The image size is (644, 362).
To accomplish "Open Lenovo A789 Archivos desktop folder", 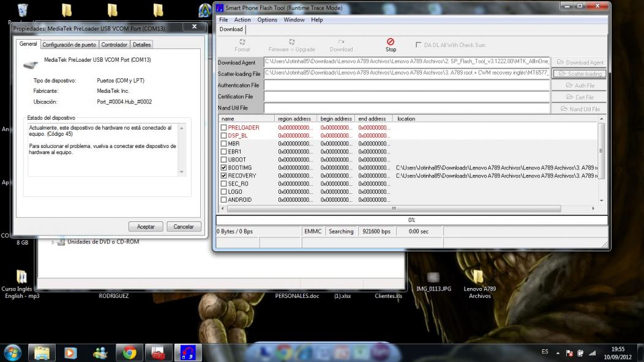I will pos(479,284).
